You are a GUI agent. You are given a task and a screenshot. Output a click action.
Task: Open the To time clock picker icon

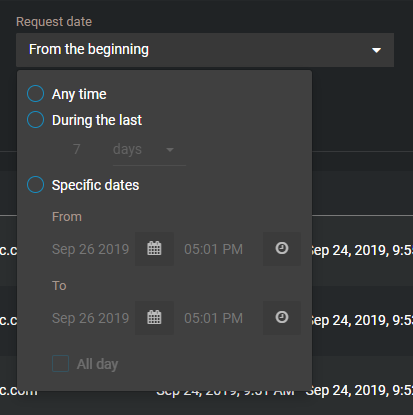(282, 318)
